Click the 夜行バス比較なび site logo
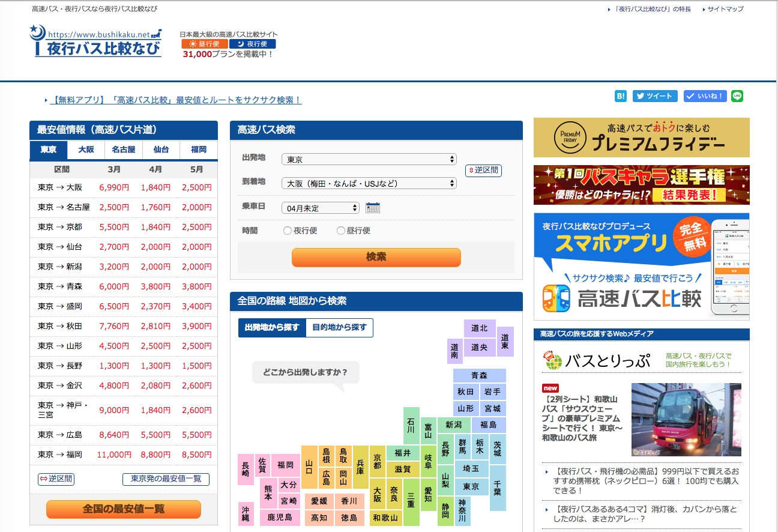This screenshot has width=778, height=532. (x=96, y=41)
